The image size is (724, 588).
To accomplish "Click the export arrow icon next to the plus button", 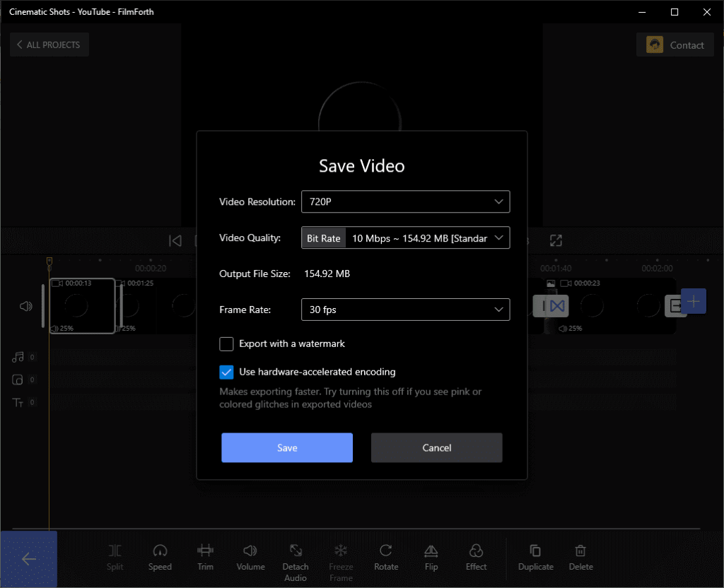I will click(675, 306).
